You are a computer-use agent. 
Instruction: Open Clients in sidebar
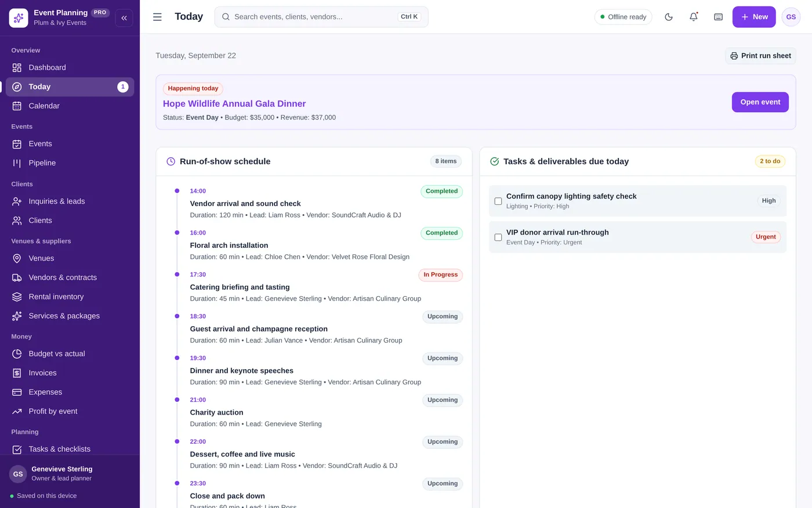click(x=70, y=221)
